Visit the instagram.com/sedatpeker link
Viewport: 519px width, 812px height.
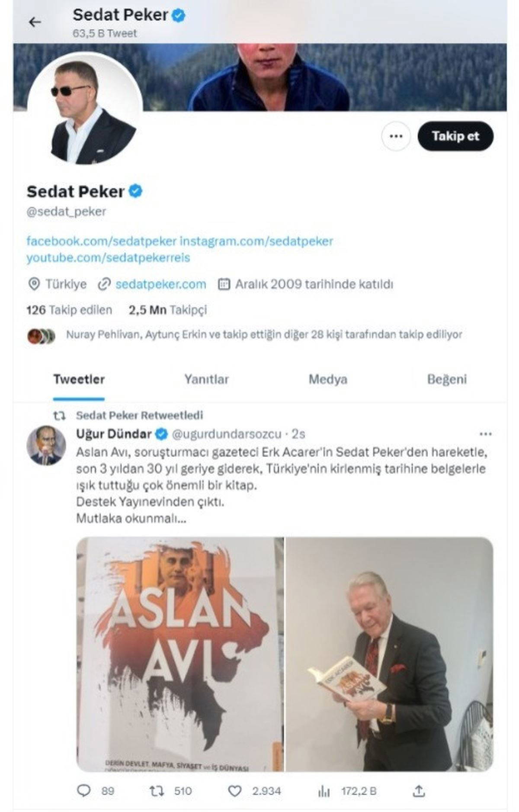pos(256,241)
